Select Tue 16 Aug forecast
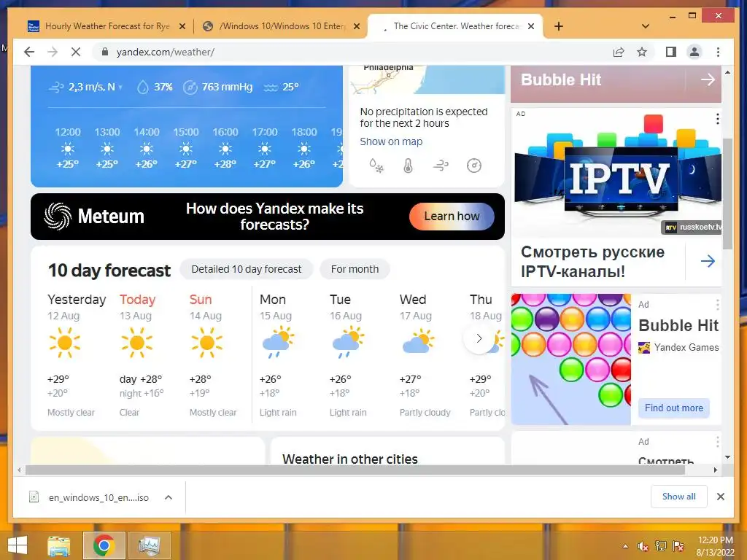 point(348,355)
